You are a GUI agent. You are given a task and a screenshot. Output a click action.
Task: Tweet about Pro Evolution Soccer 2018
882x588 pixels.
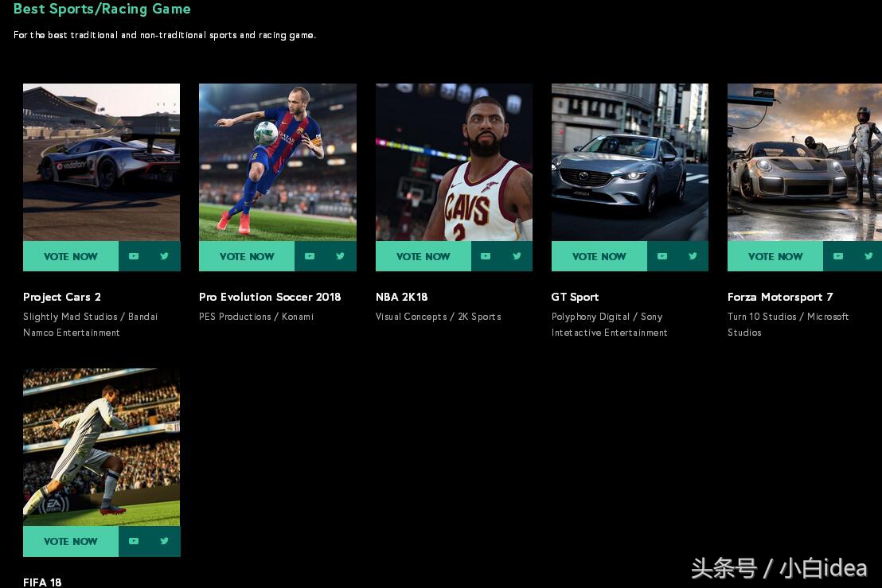[x=341, y=256]
